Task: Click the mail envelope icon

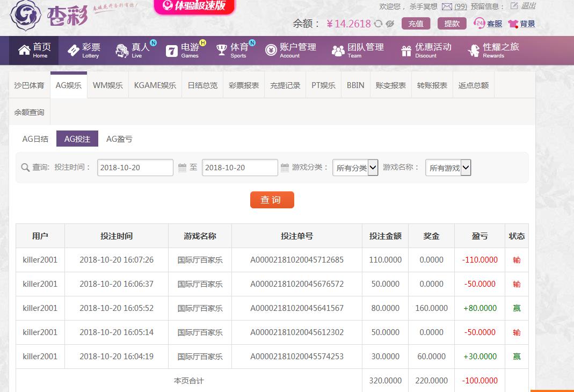Action: (x=447, y=7)
